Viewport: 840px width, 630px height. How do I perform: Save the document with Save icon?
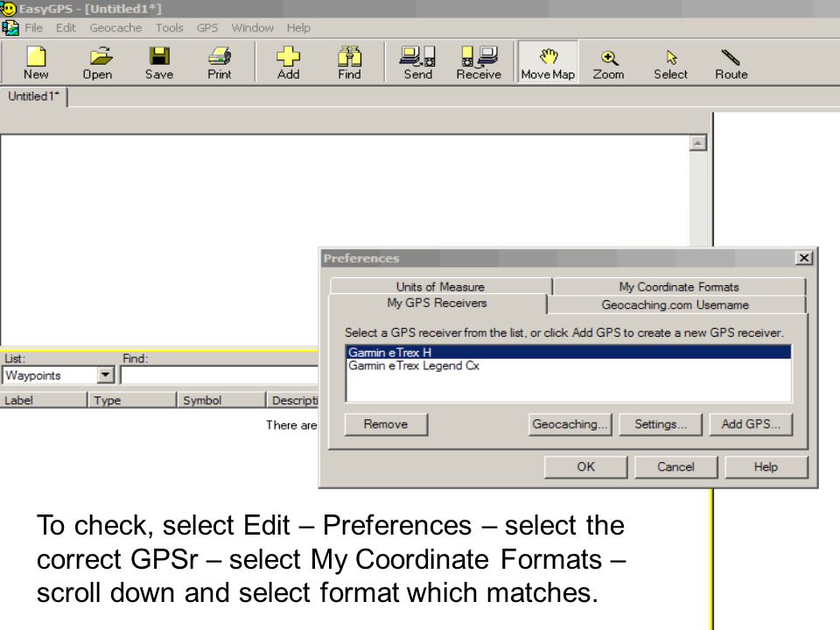click(159, 63)
